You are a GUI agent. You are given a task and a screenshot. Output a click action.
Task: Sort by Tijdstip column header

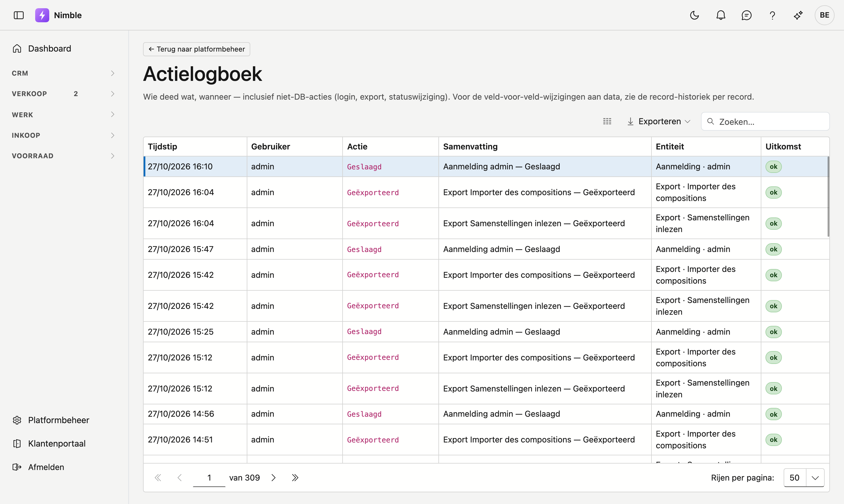pyautogui.click(x=195, y=147)
